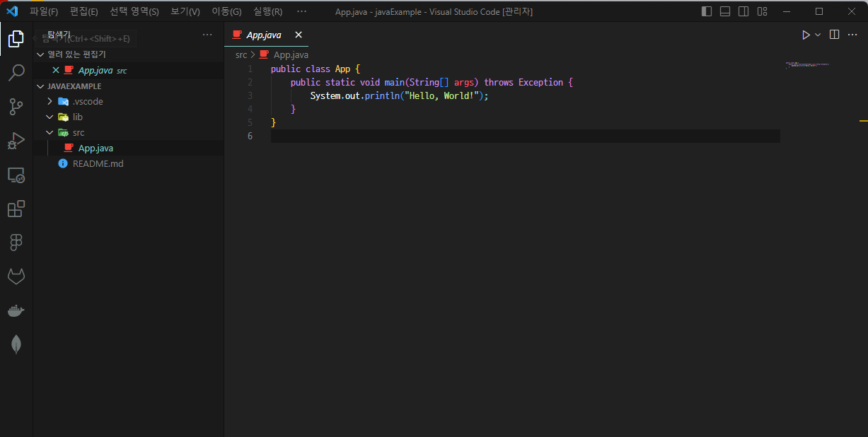This screenshot has width=868, height=437.
Task: Toggle the primary side bar layout button
Action: coord(707,11)
